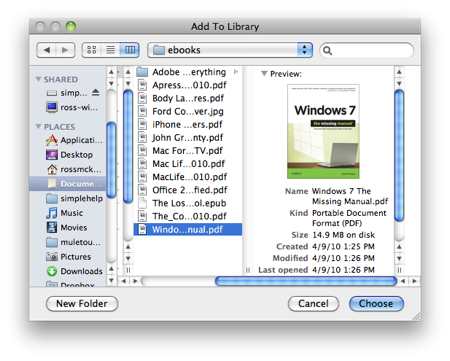Click the Windows 7 book cover preview
The height and width of the screenshot is (361, 450).
[x=323, y=131]
